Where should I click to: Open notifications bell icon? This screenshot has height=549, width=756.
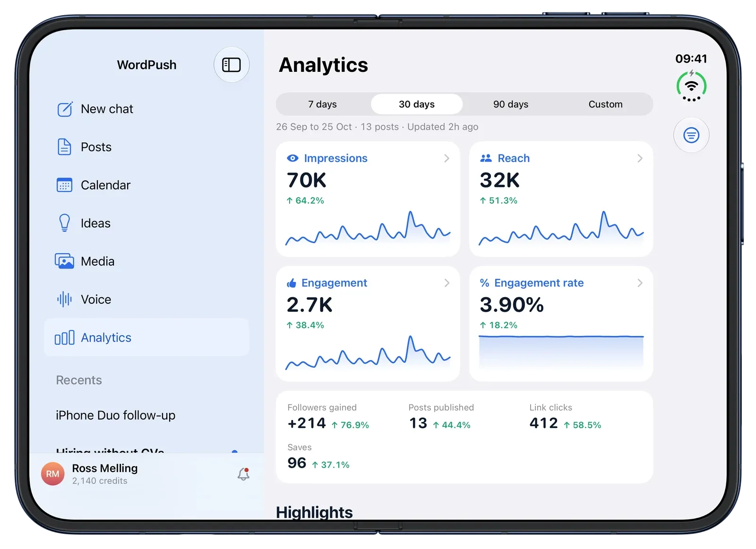[243, 474]
